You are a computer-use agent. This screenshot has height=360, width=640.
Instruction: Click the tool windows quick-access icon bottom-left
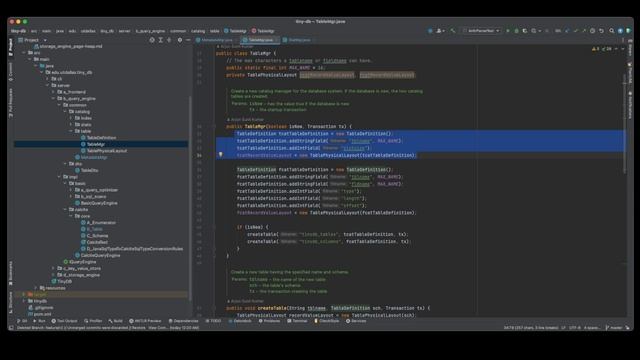pyautogui.click(x=11, y=327)
